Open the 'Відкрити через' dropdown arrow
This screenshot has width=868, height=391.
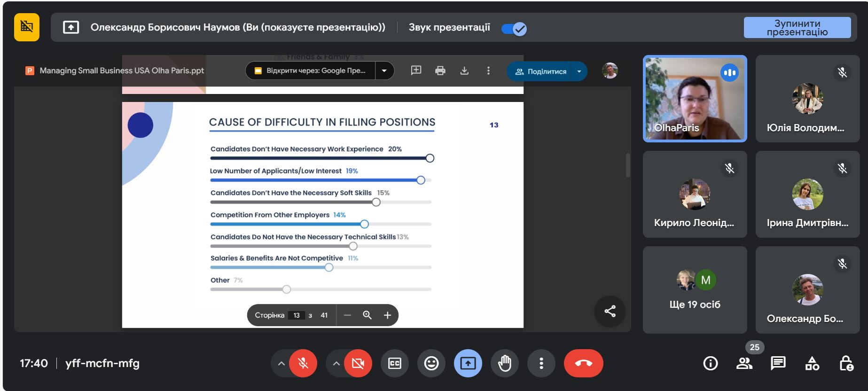(x=384, y=71)
